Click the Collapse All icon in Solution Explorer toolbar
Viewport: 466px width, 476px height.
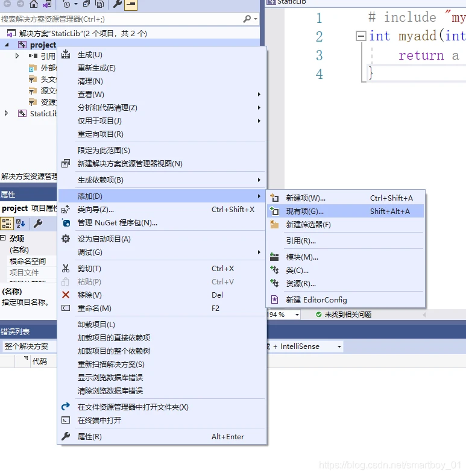87,4
